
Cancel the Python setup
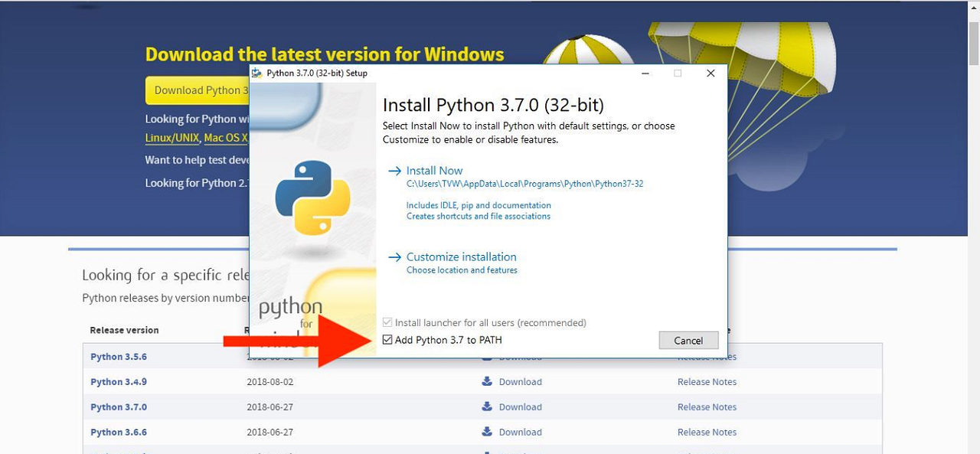pyautogui.click(x=688, y=340)
